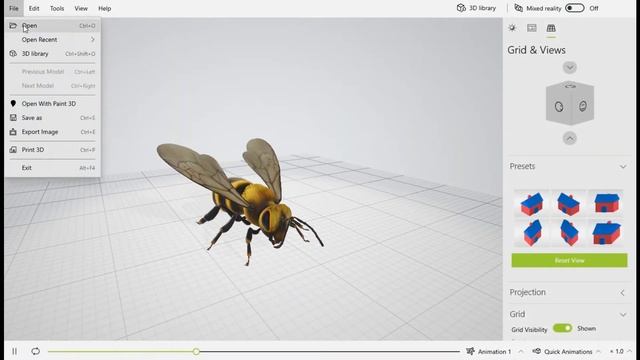
Task: Click the Paint 3D icon in menu
Action: (13, 104)
